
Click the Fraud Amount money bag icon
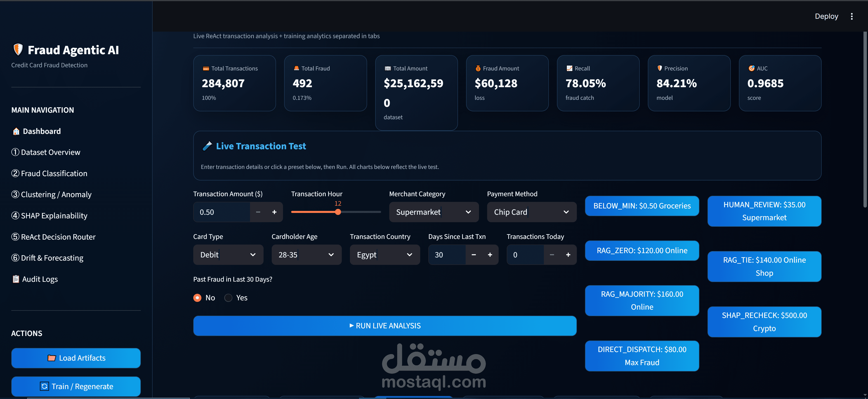(478, 68)
